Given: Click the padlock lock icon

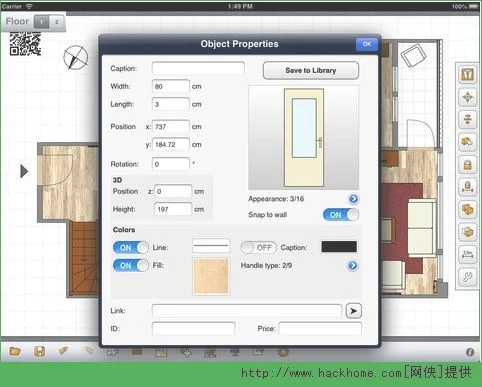Looking at the screenshot, I should point(467,165).
